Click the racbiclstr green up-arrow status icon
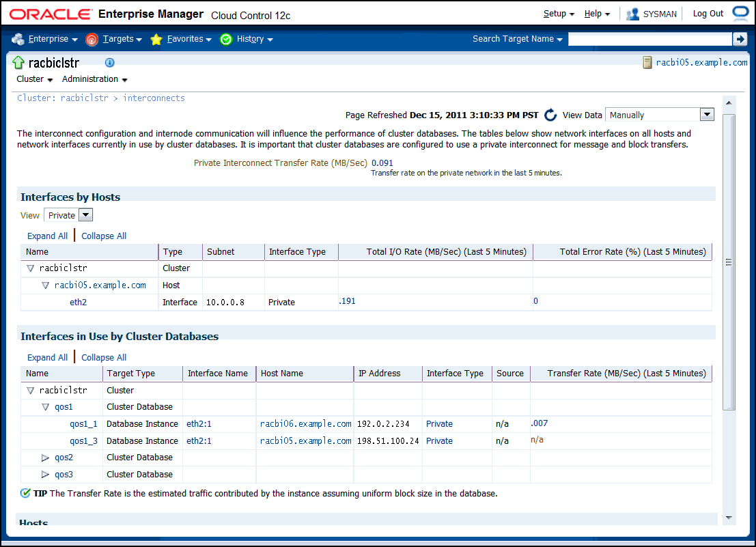 coord(18,63)
